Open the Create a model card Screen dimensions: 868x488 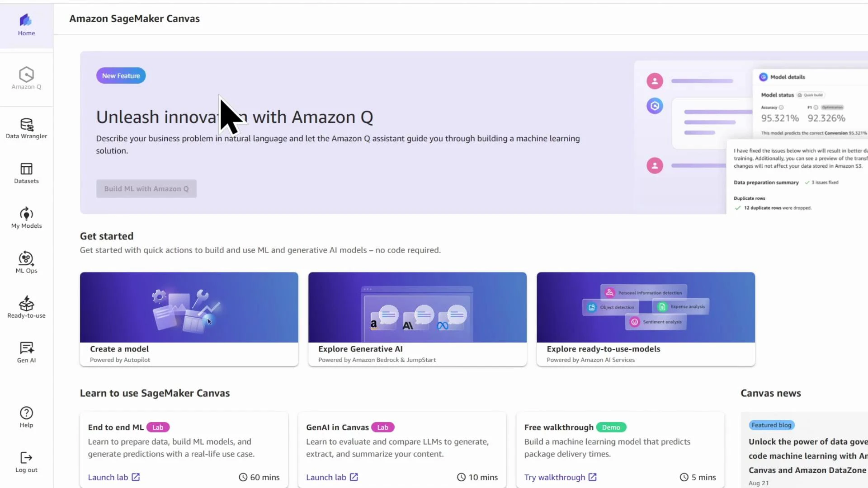click(x=189, y=319)
